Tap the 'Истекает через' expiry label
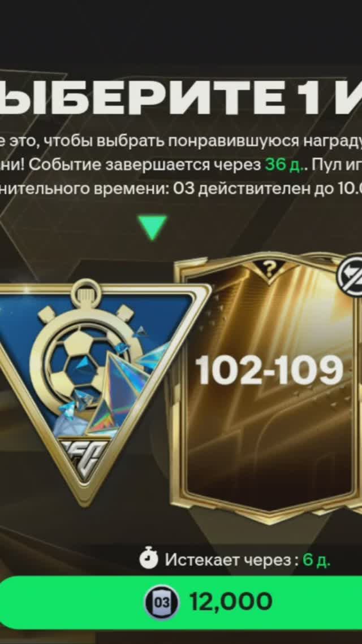The width and height of the screenshot is (362, 644). point(229,560)
